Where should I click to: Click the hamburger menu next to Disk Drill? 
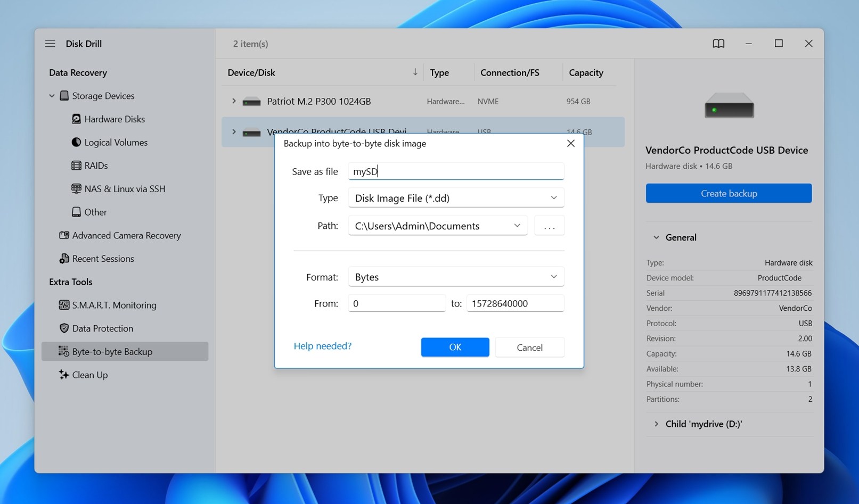50,44
